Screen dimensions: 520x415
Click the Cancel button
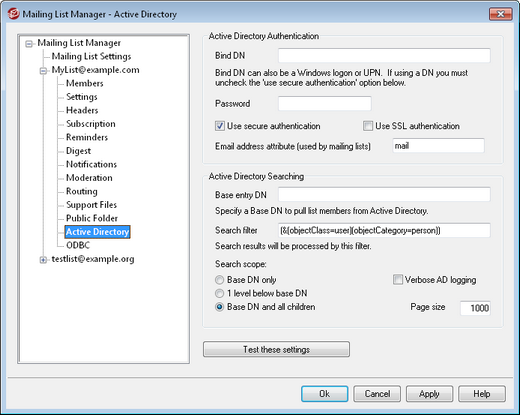377,394
